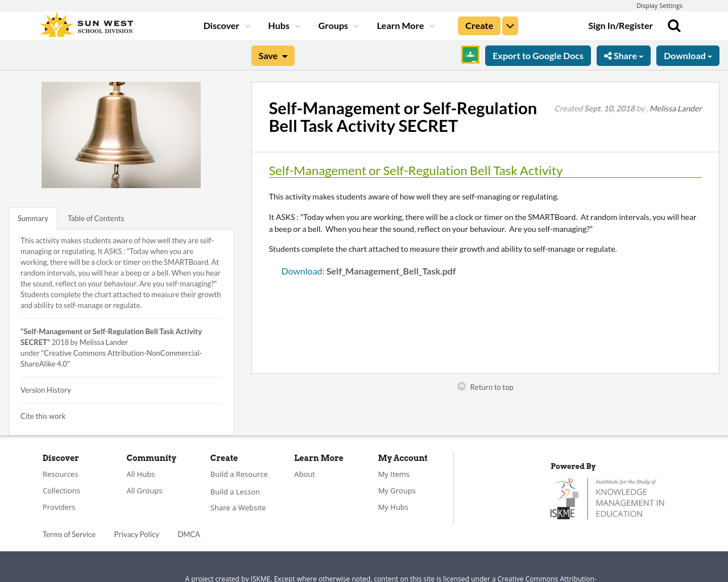Viewport: 728px width, 582px height.
Task: Open the Version History link
Action: tap(45, 389)
